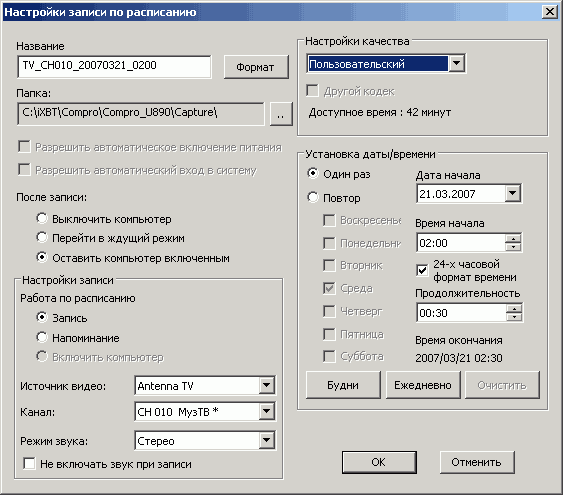
Task: Edit the Название text field
Action: [x=114, y=66]
